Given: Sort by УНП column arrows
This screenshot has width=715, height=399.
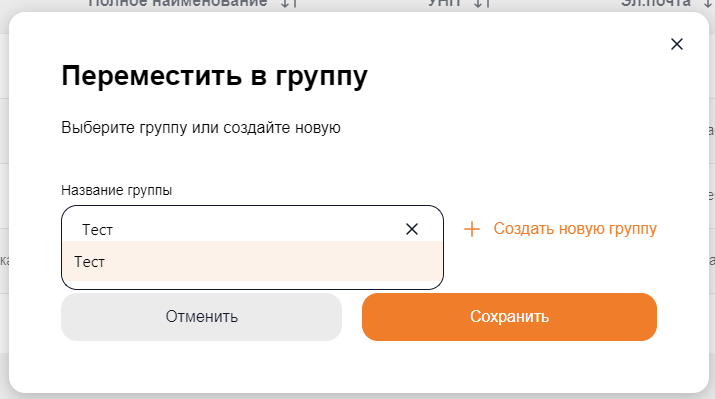Looking at the screenshot, I should point(482,4).
